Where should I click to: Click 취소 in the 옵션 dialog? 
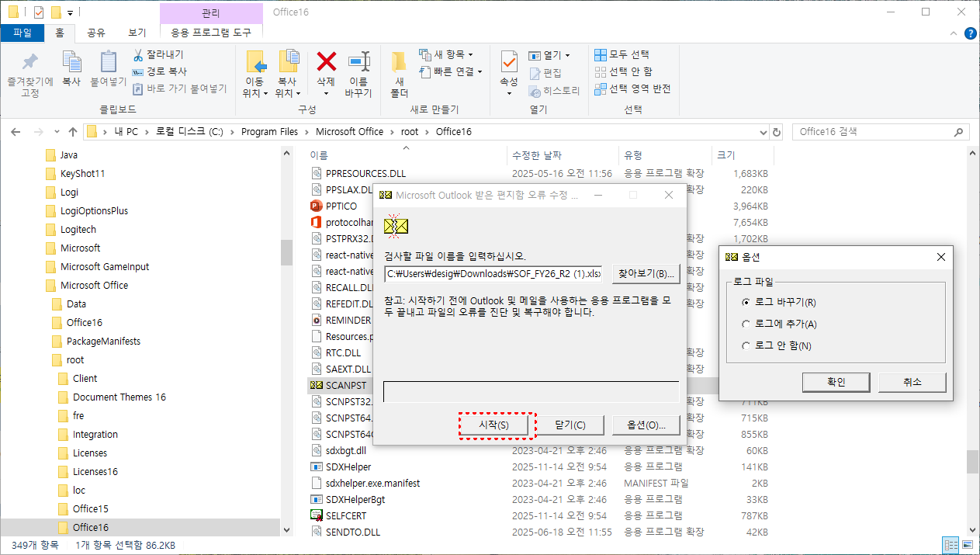coord(912,382)
